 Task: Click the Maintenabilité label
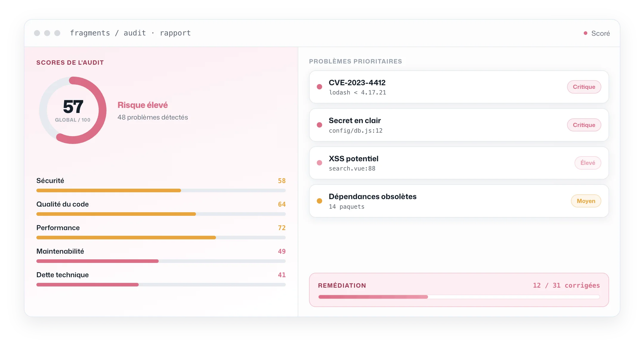click(60, 251)
